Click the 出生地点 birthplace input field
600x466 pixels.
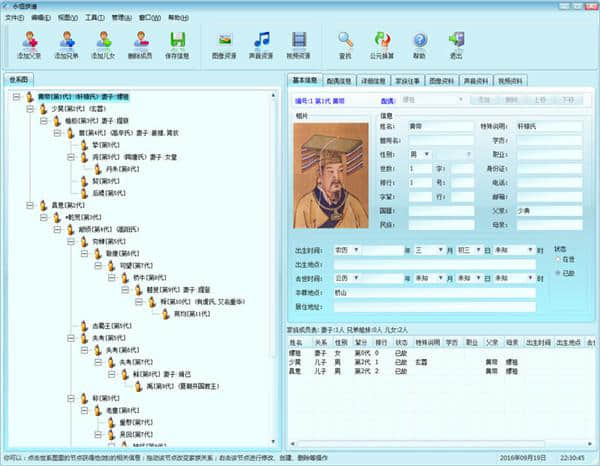[435, 264]
